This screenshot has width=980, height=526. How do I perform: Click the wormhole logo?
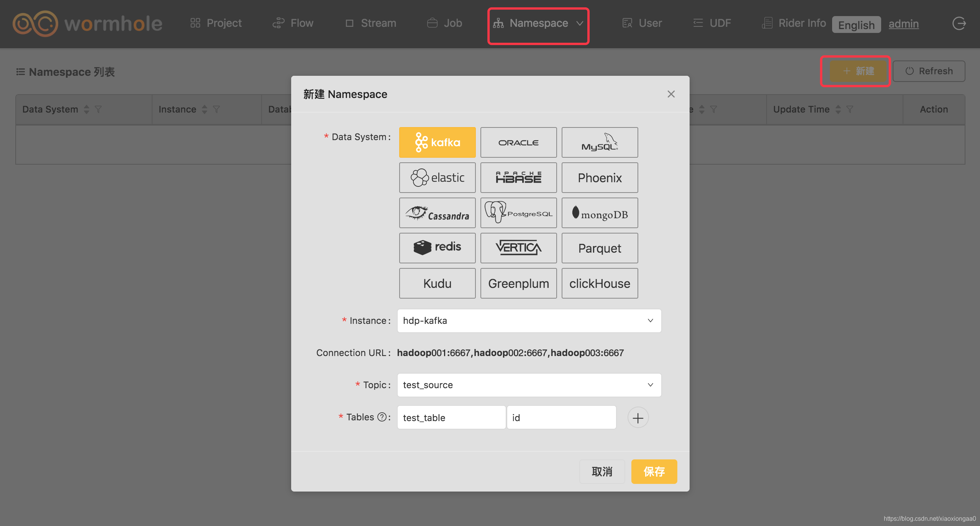coord(87,23)
